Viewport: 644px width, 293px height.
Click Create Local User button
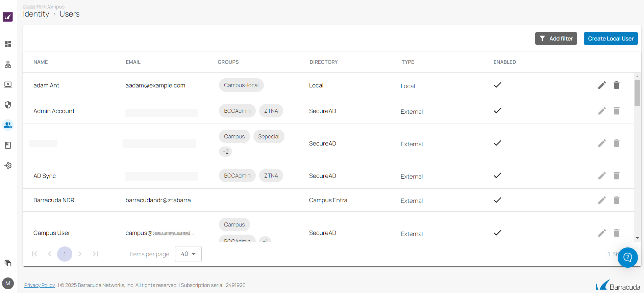click(x=611, y=38)
